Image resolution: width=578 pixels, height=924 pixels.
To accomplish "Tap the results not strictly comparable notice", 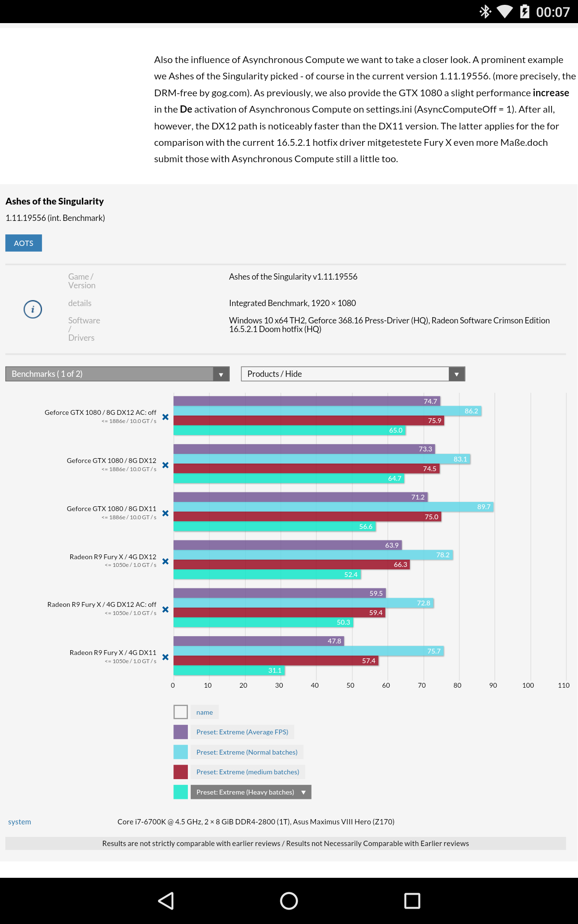I will coord(286,843).
